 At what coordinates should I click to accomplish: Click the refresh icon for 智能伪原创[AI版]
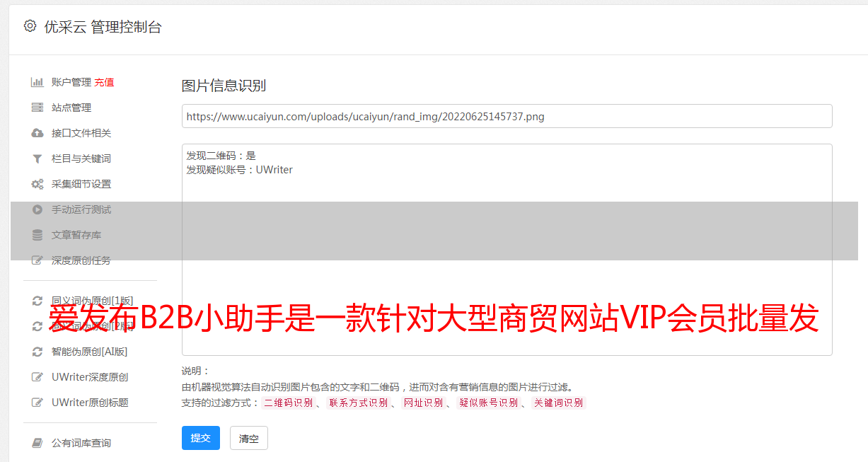point(37,352)
